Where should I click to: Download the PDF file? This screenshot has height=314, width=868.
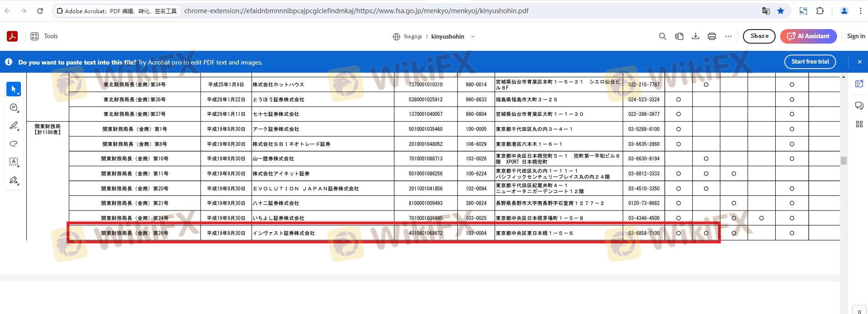tap(695, 36)
